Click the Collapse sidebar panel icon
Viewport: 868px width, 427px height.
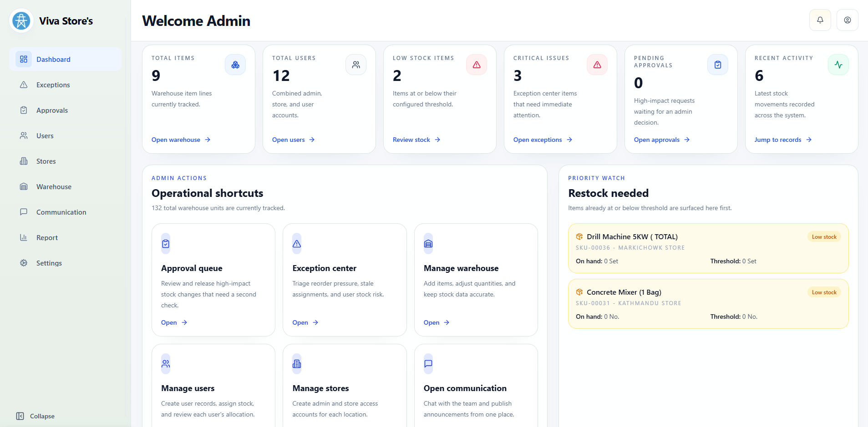[20, 416]
